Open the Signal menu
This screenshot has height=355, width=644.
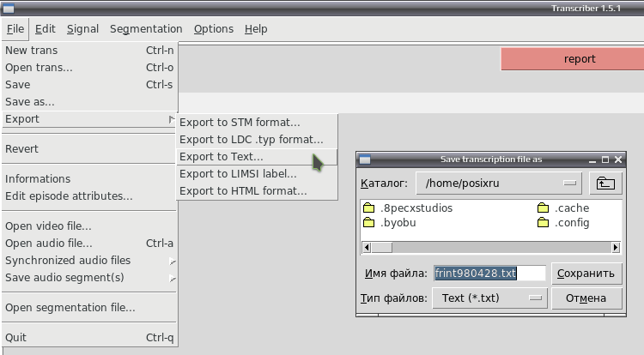[x=82, y=29]
